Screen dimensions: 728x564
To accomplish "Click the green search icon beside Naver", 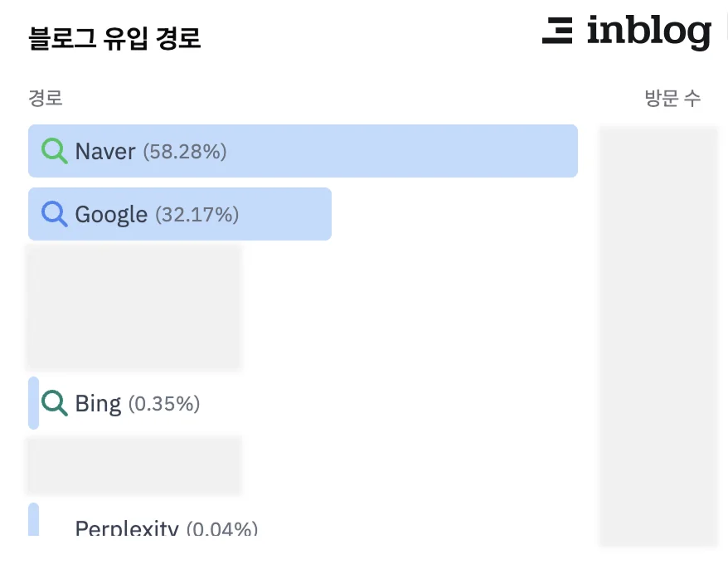I will click(x=53, y=151).
